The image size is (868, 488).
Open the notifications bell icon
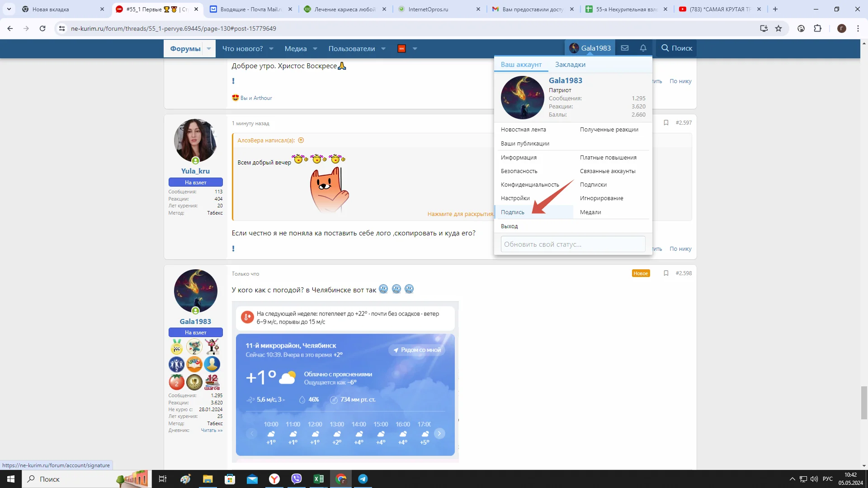tap(643, 48)
